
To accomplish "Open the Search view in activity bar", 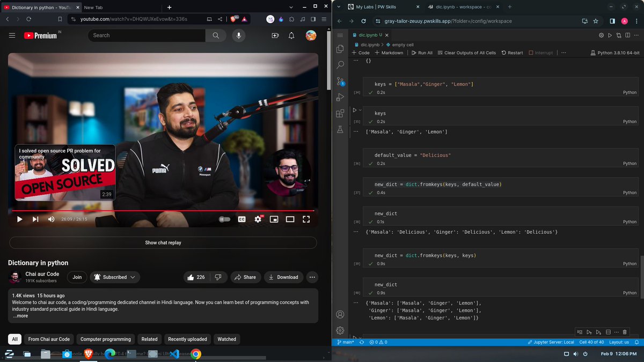I will [x=340, y=65].
